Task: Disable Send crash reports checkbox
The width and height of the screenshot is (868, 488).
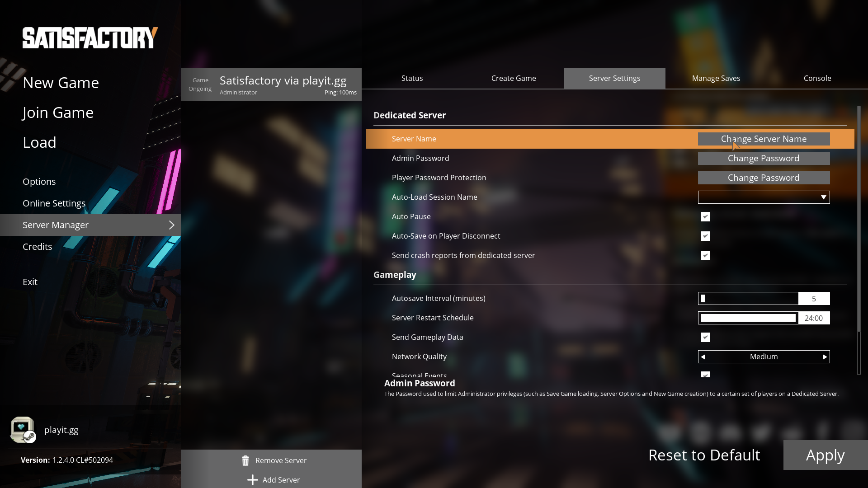Action: tap(705, 255)
